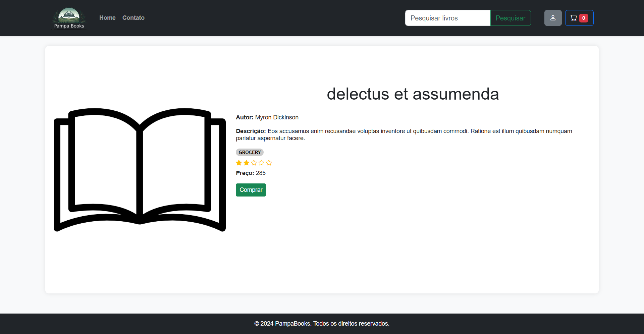Open the shopping cart icon

(x=574, y=18)
